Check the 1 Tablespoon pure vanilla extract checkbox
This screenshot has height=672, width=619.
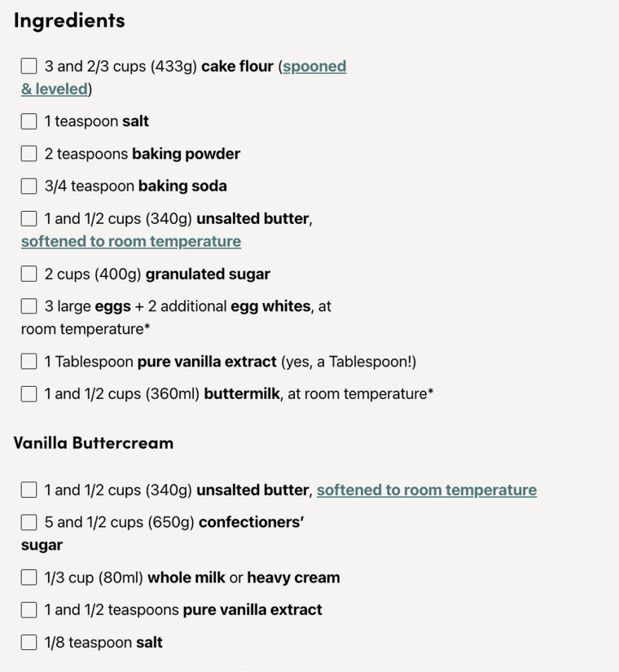[29, 361]
